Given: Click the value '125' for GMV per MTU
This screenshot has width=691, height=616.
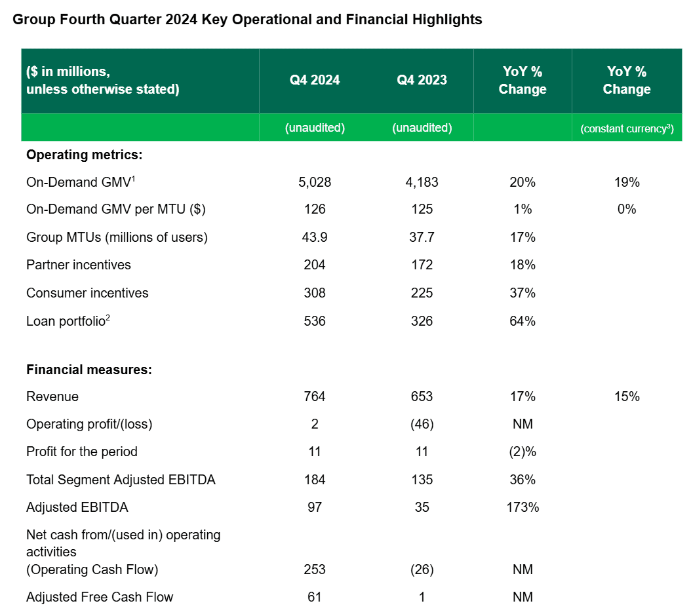Looking at the screenshot, I should 422,209.
